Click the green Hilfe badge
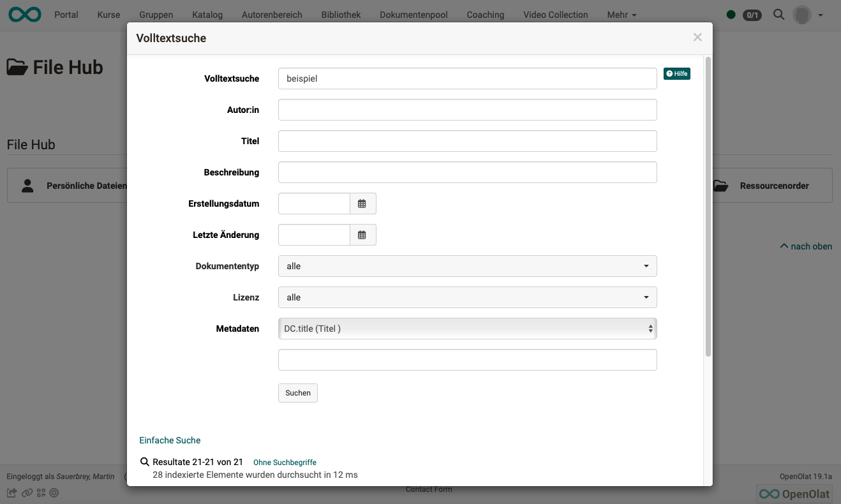The height and width of the screenshot is (504, 841). pyautogui.click(x=676, y=73)
